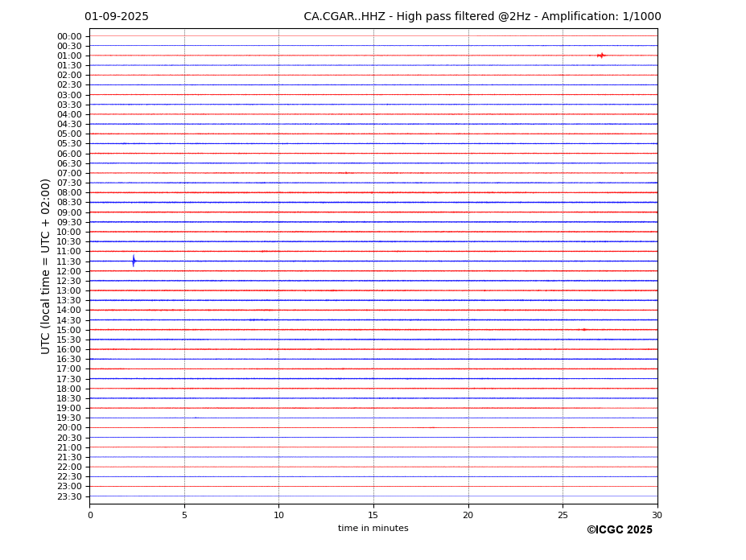Click the seismic event spike on 11:30 trace
Viewport: 746px width, 560px height.
point(134,261)
